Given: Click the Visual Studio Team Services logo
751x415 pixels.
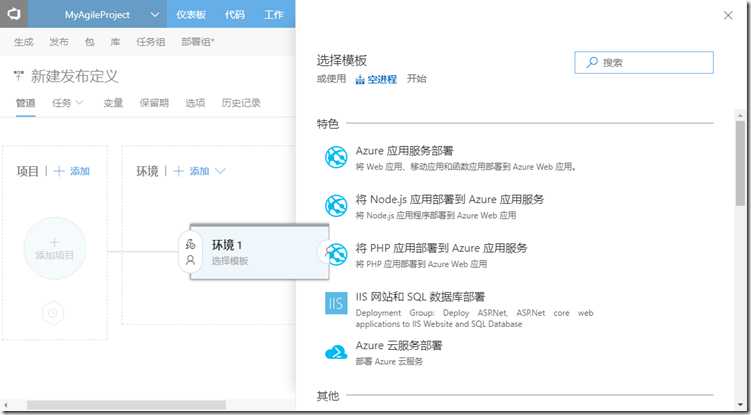Looking at the screenshot, I should pos(13,14).
